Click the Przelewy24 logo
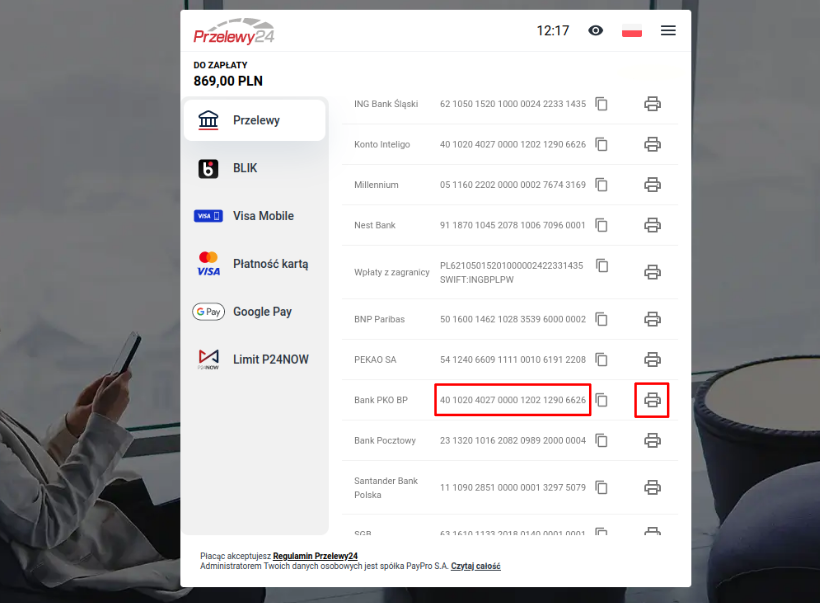Image resolution: width=820 pixels, height=603 pixels. coord(234,31)
